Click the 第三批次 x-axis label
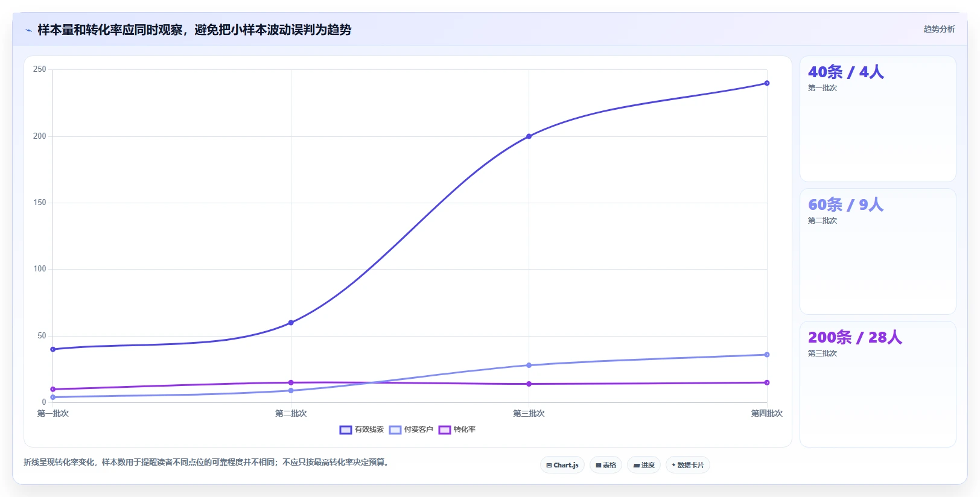Screen dimensions: 980x497 coord(529,413)
